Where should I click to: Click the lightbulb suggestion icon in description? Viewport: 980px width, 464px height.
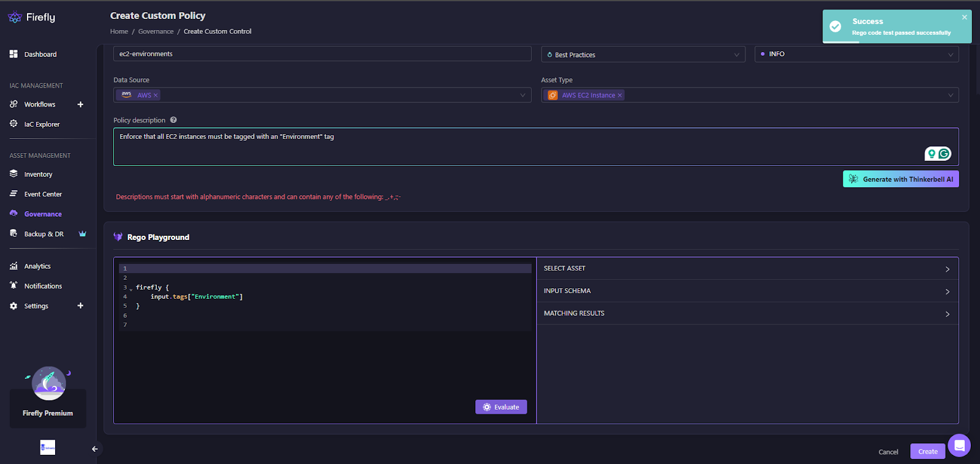pyautogui.click(x=932, y=154)
